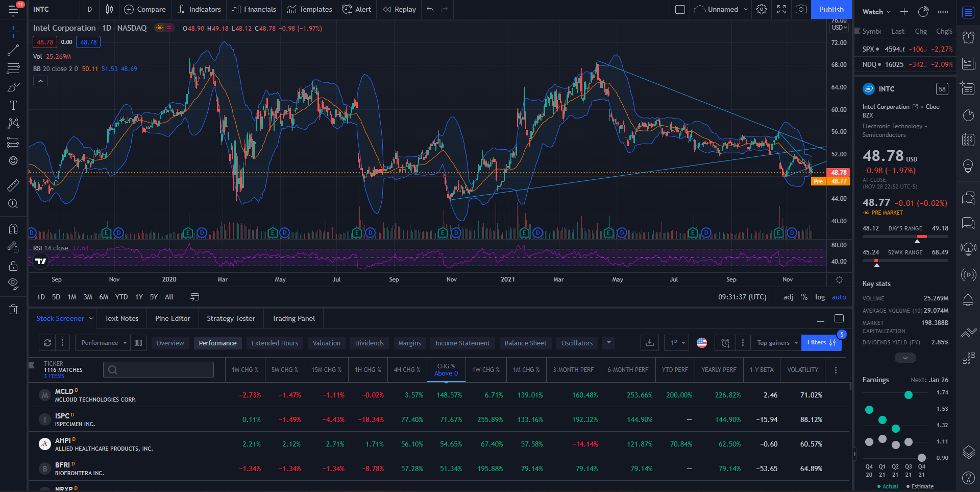Click the Publish button
This screenshot has height=492, width=980.
click(831, 9)
